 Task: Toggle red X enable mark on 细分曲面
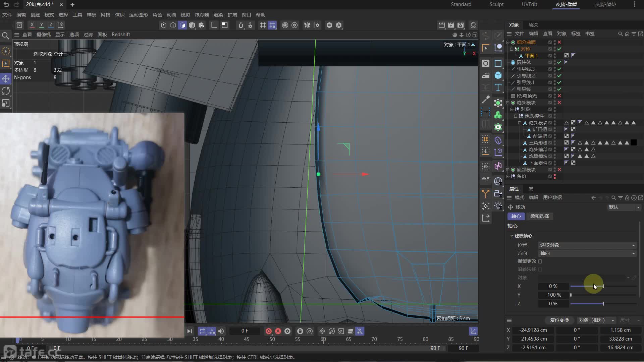(x=559, y=42)
